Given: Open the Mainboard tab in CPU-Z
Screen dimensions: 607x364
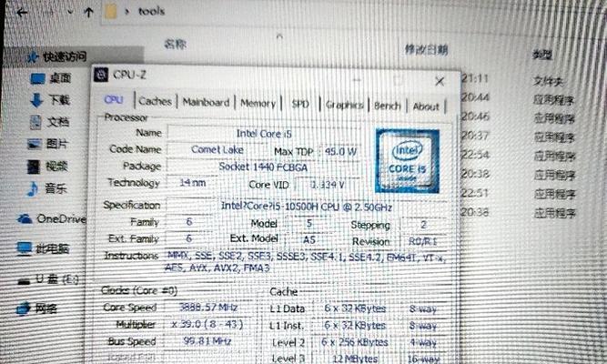Looking at the screenshot, I should (206, 103).
